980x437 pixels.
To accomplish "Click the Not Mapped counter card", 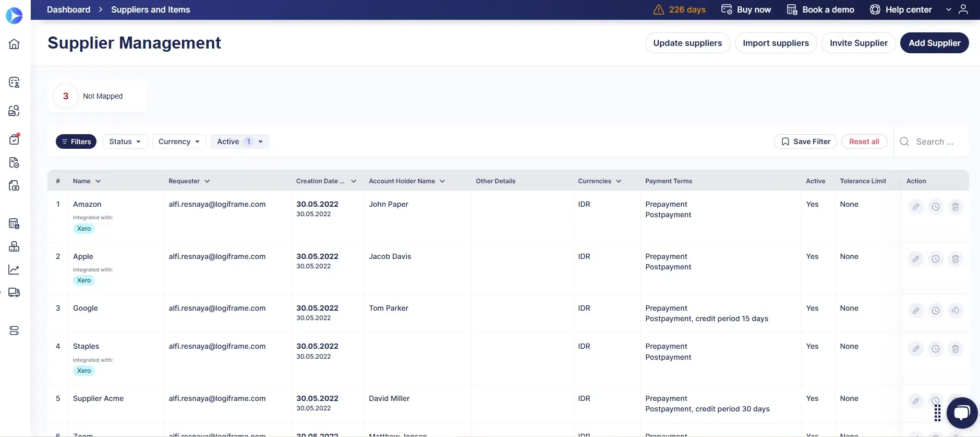I will [x=97, y=96].
